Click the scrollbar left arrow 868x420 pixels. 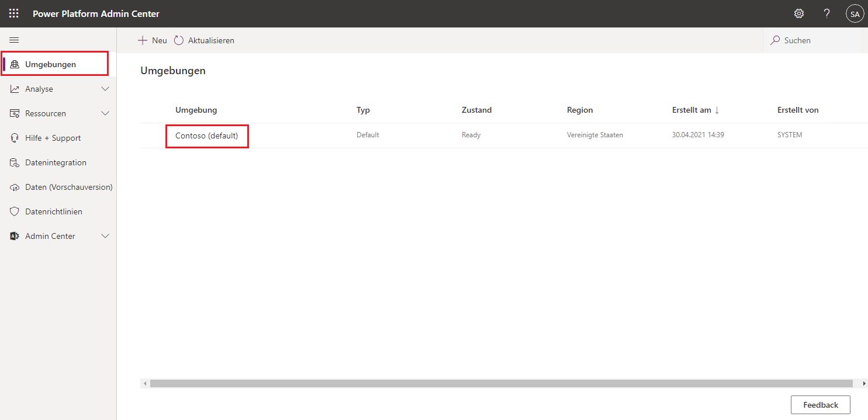[x=144, y=383]
